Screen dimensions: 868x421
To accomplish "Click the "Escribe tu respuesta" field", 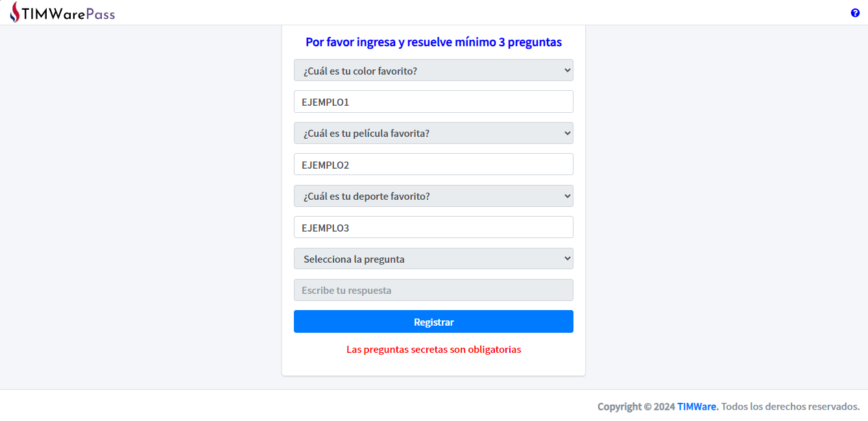I will coord(433,289).
